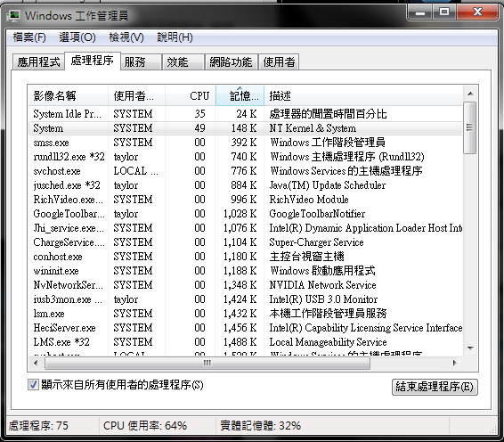
Task: Click the 實體記憶體: 32% status entry
Action: click(260, 426)
